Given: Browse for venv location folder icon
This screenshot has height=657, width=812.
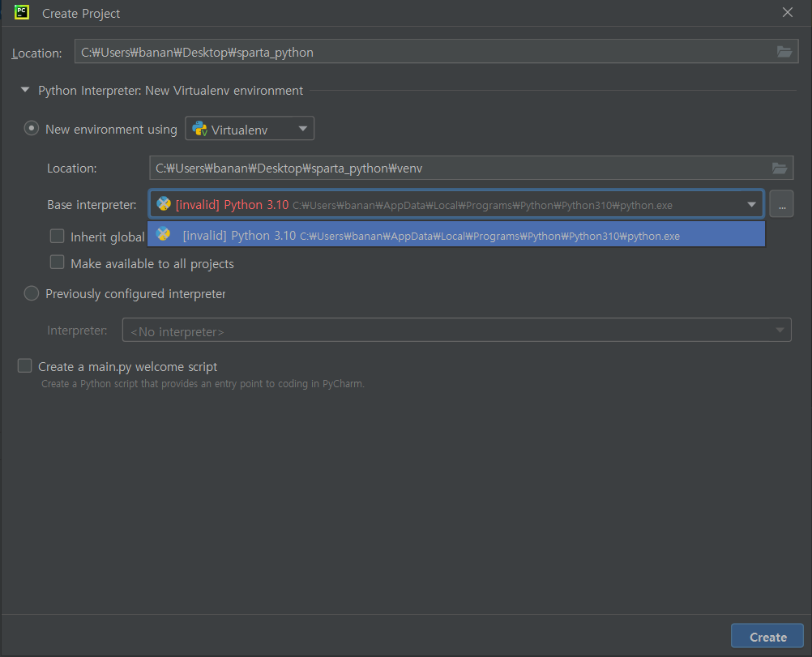Looking at the screenshot, I should (780, 168).
